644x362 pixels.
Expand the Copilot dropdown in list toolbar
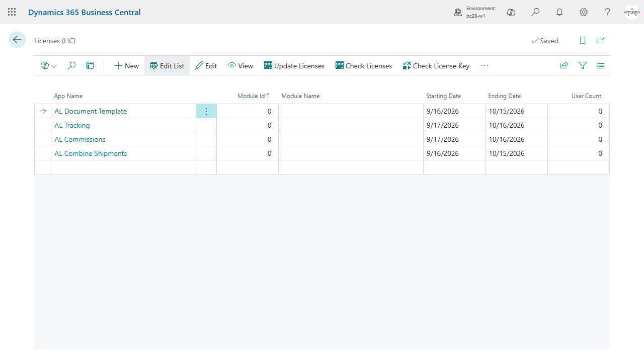coord(49,65)
